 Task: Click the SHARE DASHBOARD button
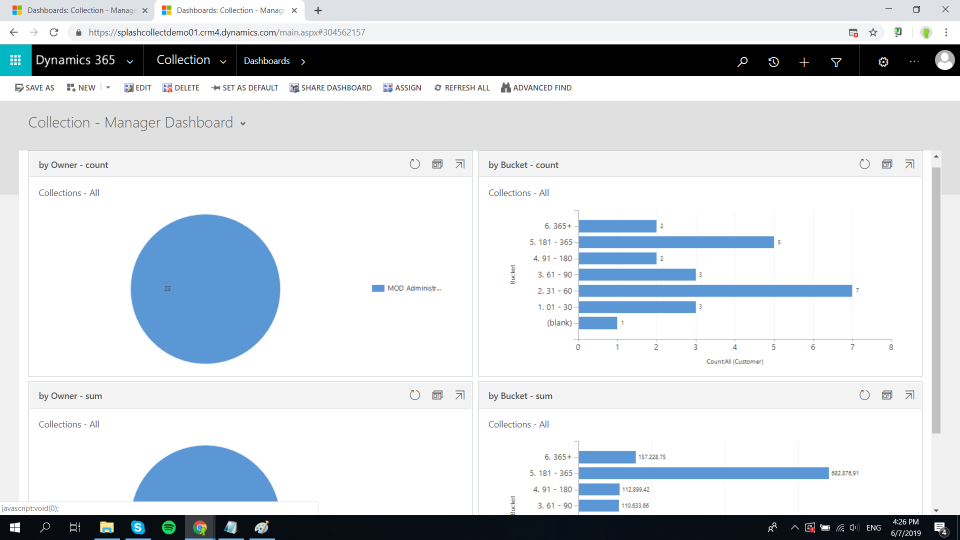coord(330,88)
